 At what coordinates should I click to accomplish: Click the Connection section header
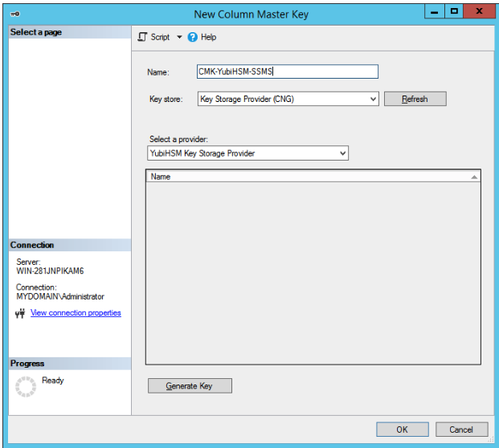tap(69, 245)
